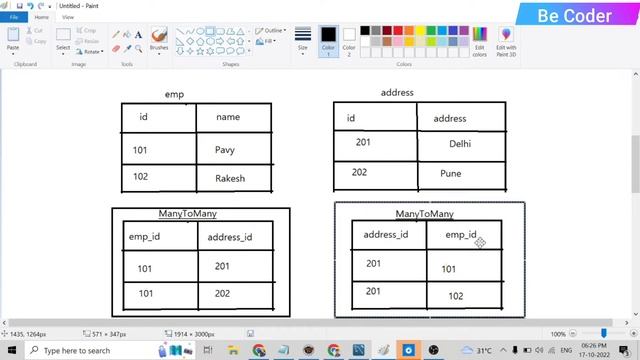Click the zoom in plus button
This screenshot has width=640, height=360.
[x=633, y=334]
